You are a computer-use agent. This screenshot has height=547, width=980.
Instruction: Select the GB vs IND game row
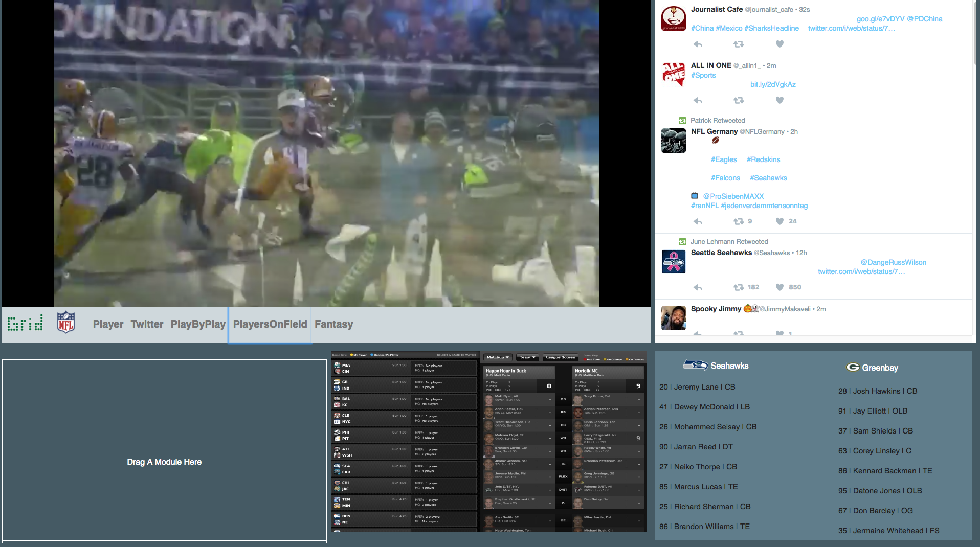[x=404, y=385]
